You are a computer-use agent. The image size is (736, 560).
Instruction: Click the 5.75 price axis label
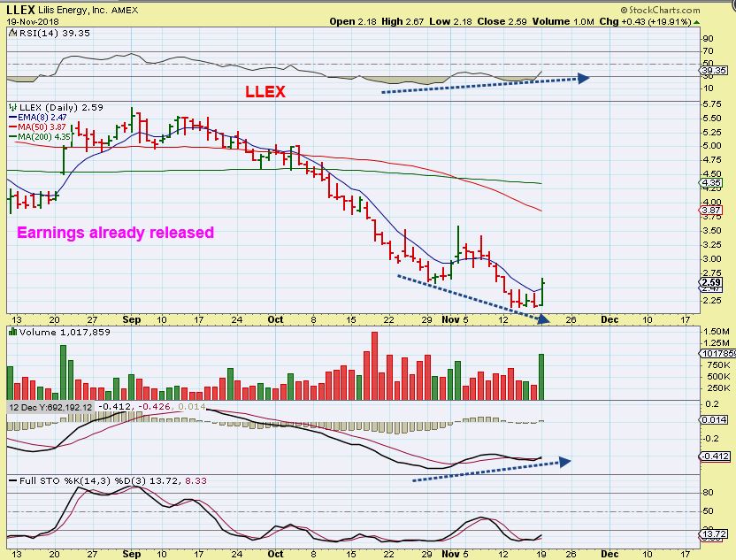coord(712,104)
